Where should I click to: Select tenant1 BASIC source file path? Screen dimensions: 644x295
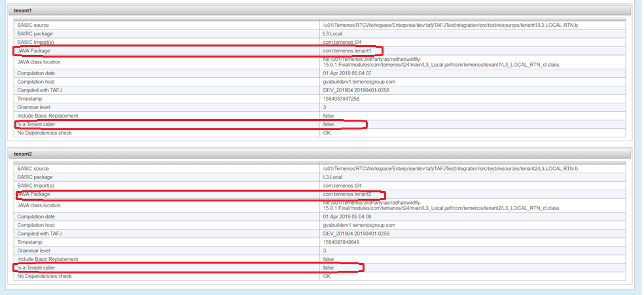click(x=450, y=25)
